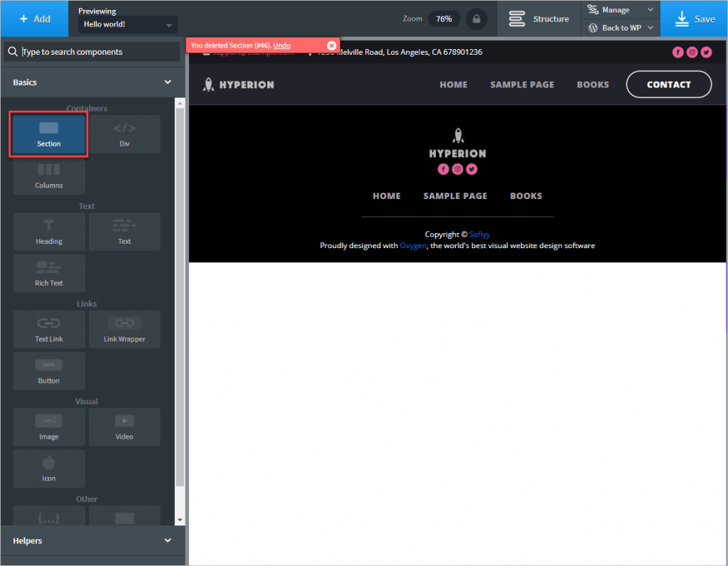Add a Rich Text component

click(x=48, y=273)
